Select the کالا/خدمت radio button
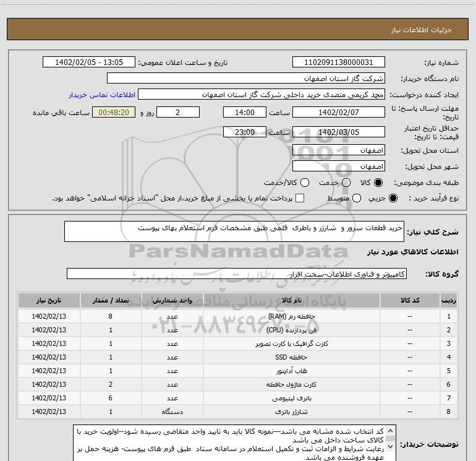This screenshot has width=476, height=461. pyautogui.click(x=305, y=183)
